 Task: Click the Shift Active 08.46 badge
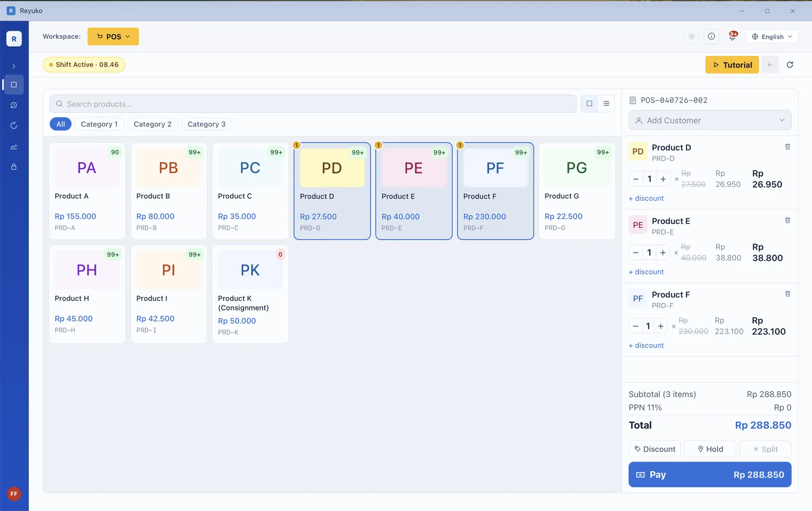tap(84, 65)
